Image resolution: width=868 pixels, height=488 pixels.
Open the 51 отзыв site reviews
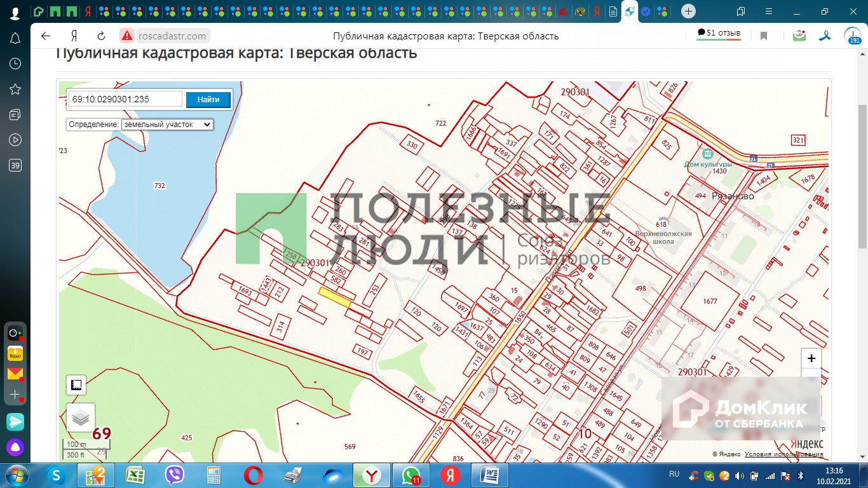point(719,34)
